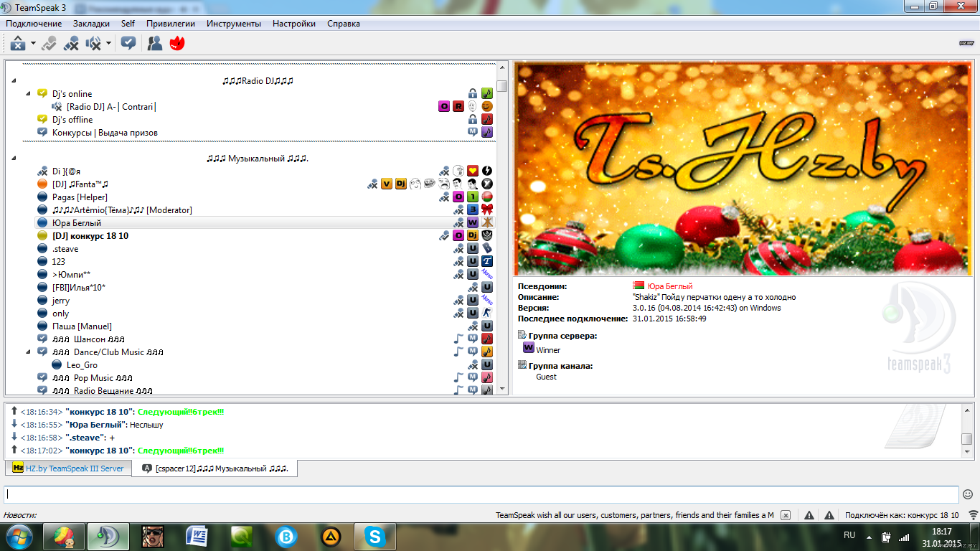Click the subscribe to channels toolbar icon
Screen dimensions: 980x551
click(128, 44)
